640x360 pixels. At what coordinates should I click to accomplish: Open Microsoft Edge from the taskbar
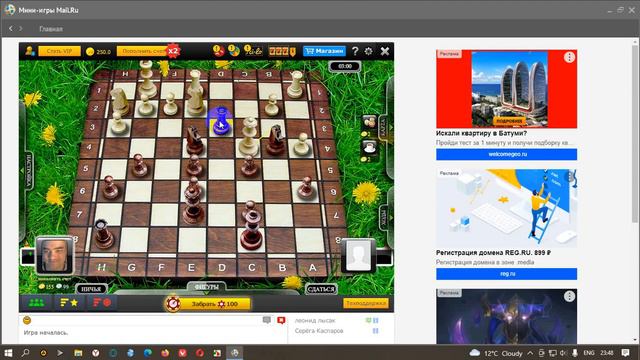[148, 353]
